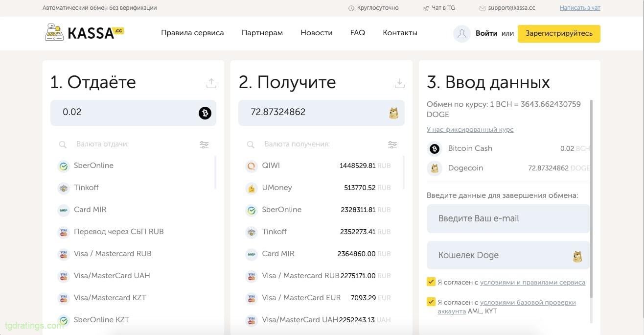Viewport: 644px width, 335px height.
Task: Click the 1448529.81 RUB QIWI reserve
Action: (365, 166)
